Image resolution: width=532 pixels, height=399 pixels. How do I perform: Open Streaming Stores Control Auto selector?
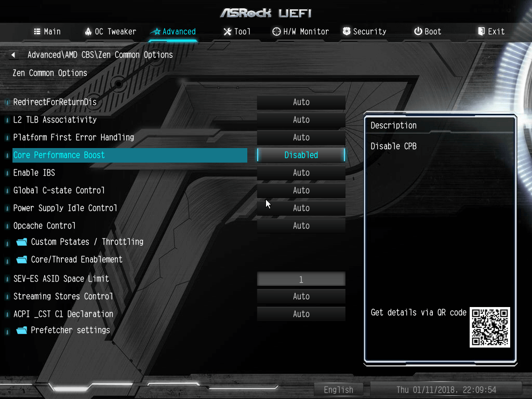pos(301,296)
